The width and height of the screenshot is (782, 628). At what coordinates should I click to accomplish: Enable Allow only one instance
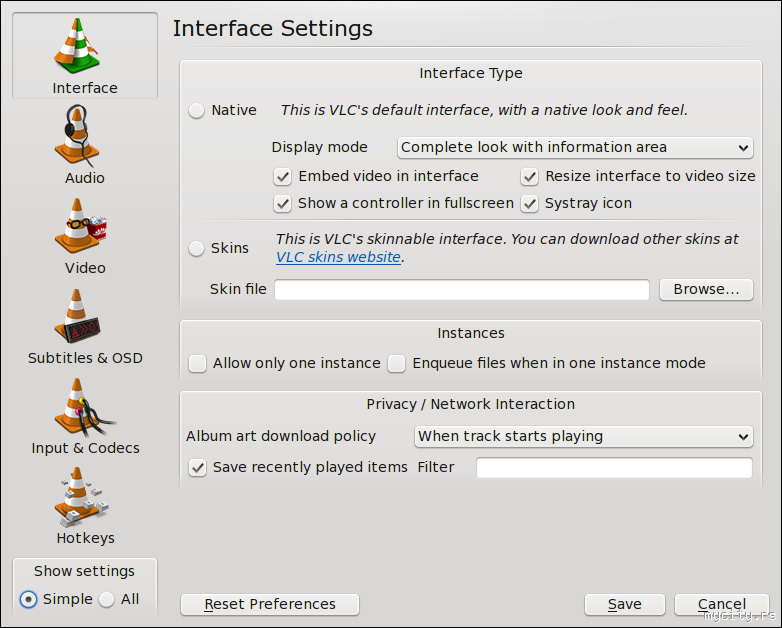coord(197,364)
